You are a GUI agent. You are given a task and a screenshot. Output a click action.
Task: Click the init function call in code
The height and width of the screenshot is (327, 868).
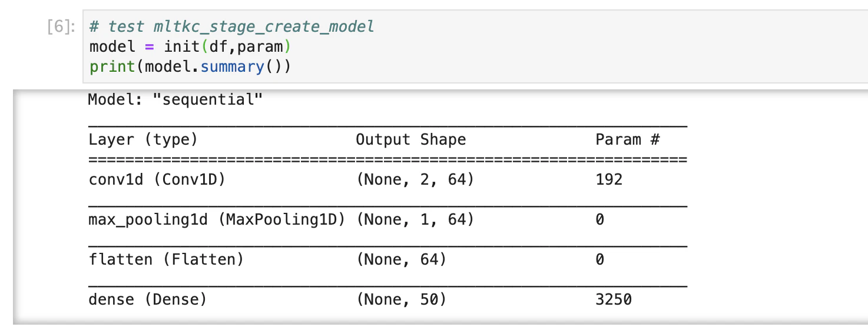click(182, 46)
